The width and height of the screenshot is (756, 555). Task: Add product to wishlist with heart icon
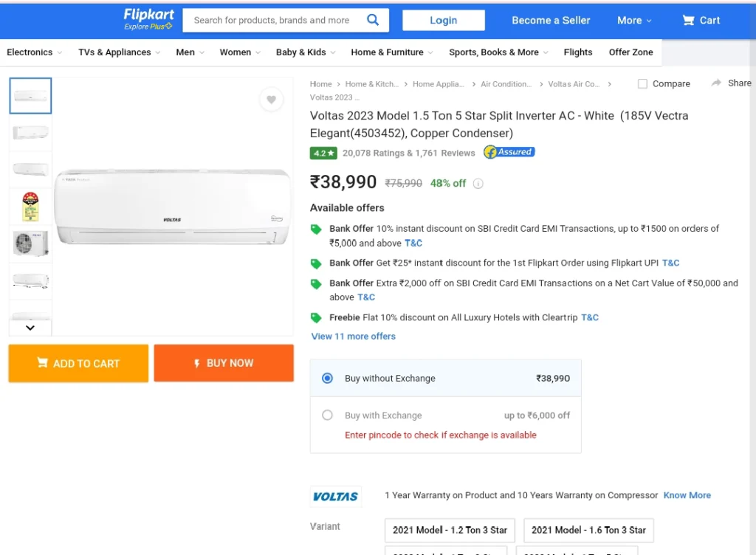(x=272, y=99)
